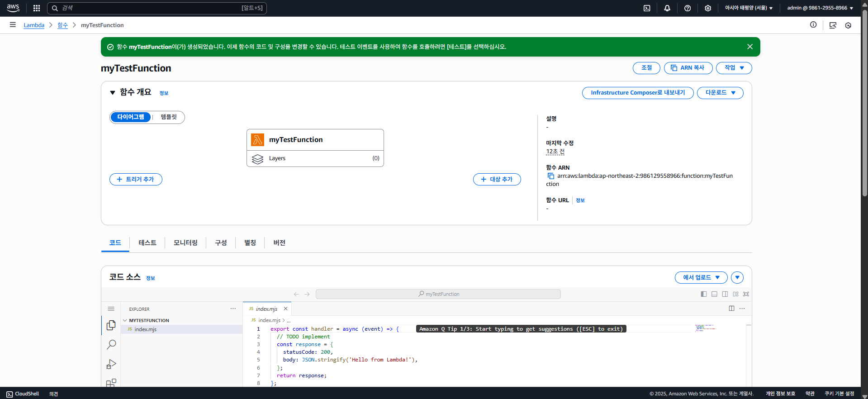Switch to 템플릿 view

click(169, 117)
